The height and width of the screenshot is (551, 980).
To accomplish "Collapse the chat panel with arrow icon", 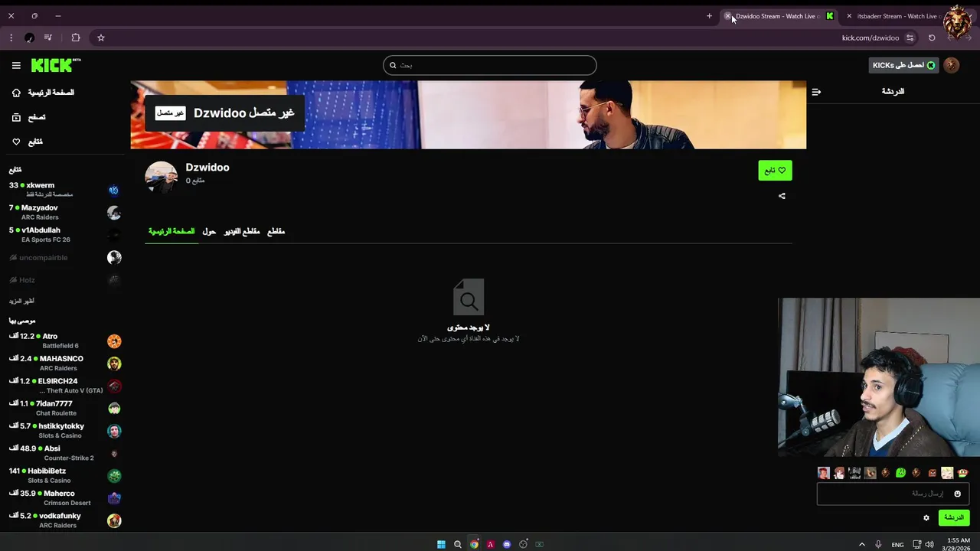I will pos(816,92).
